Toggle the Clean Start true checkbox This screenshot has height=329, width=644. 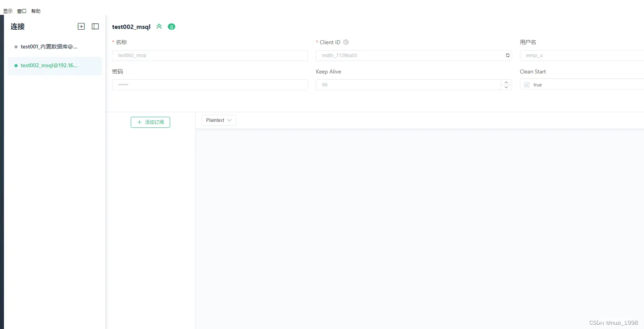[x=527, y=85]
